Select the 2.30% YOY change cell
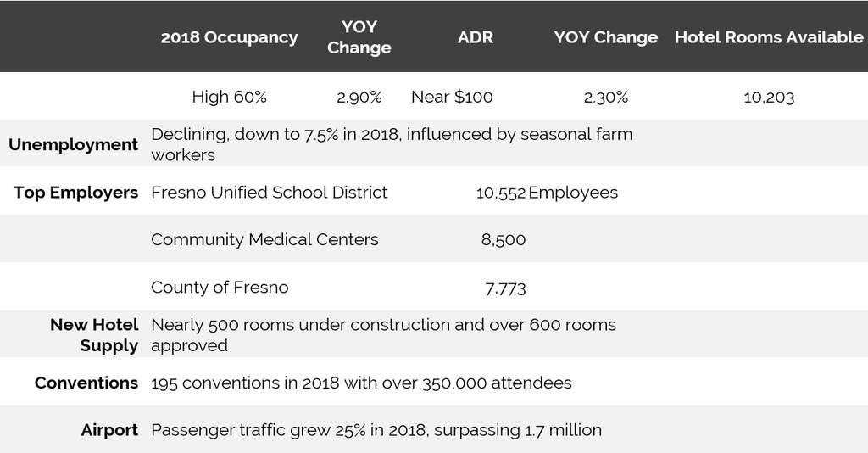 pos(605,97)
